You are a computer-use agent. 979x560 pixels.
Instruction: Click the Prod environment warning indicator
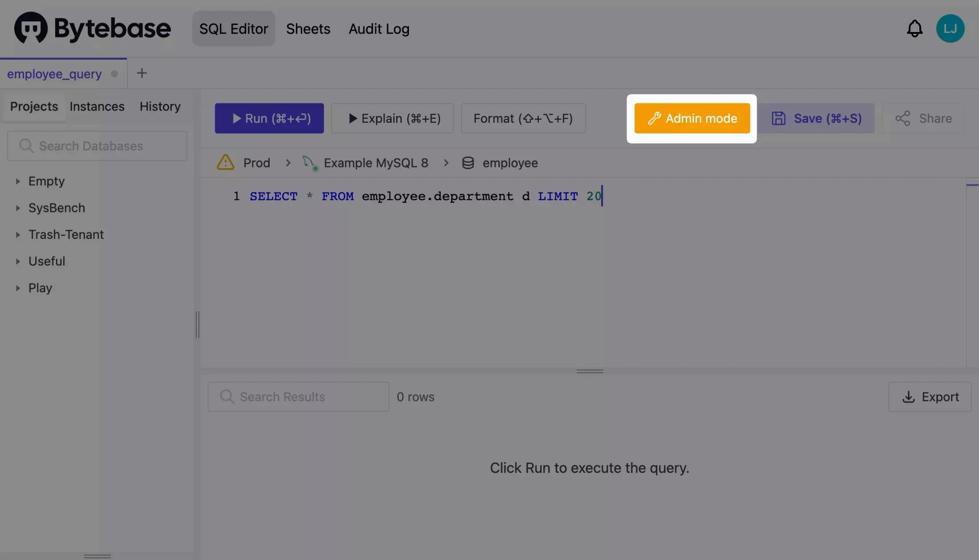pyautogui.click(x=225, y=162)
